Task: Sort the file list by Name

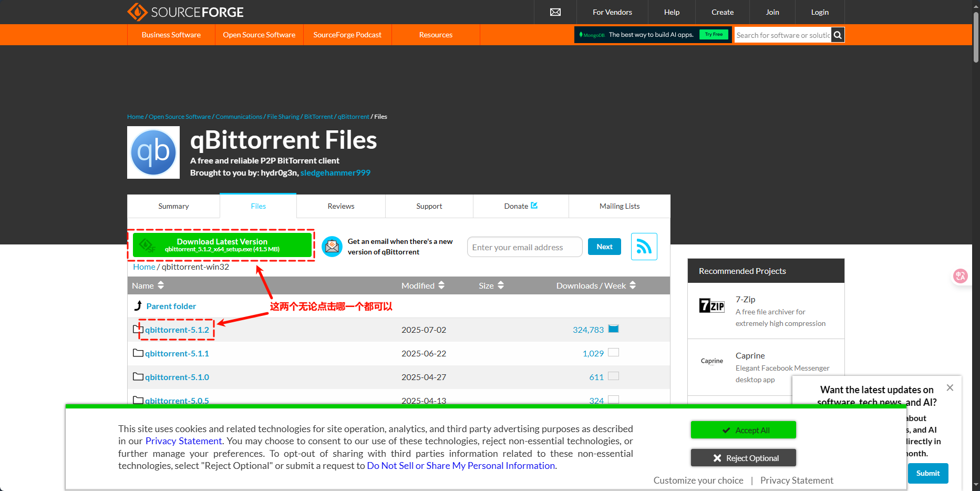Action: [x=148, y=285]
